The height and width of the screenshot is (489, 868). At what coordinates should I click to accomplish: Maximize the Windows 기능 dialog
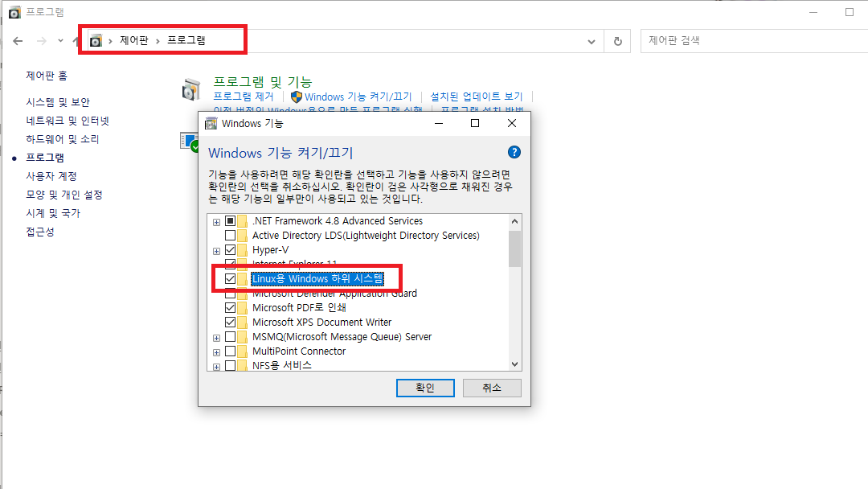click(475, 123)
